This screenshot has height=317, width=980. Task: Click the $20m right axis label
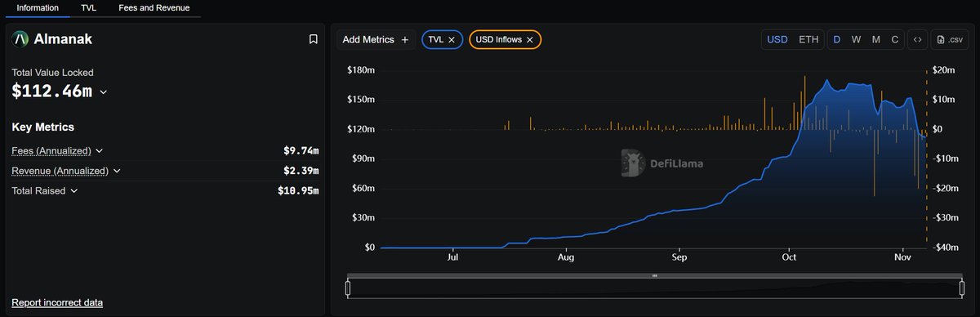943,70
